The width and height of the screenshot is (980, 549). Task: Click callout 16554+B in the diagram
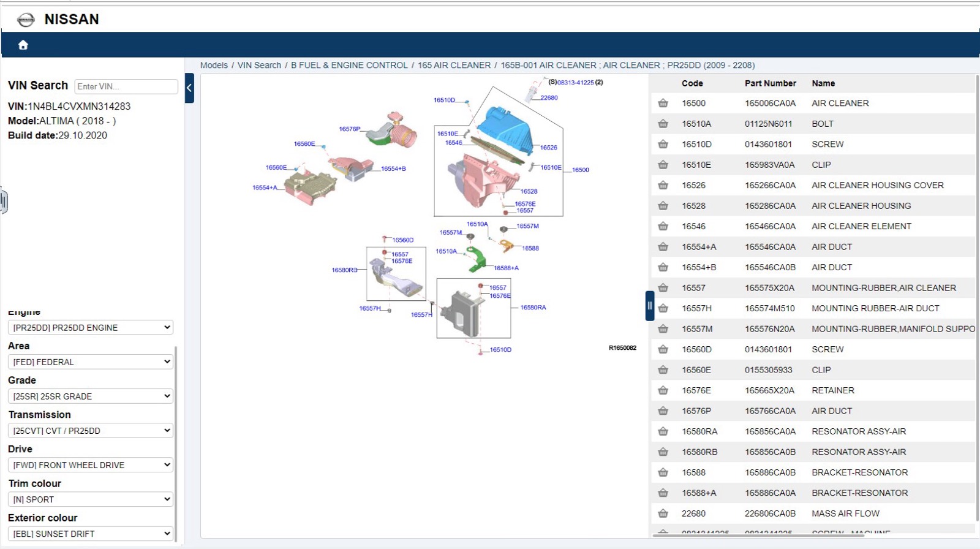[x=393, y=169]
